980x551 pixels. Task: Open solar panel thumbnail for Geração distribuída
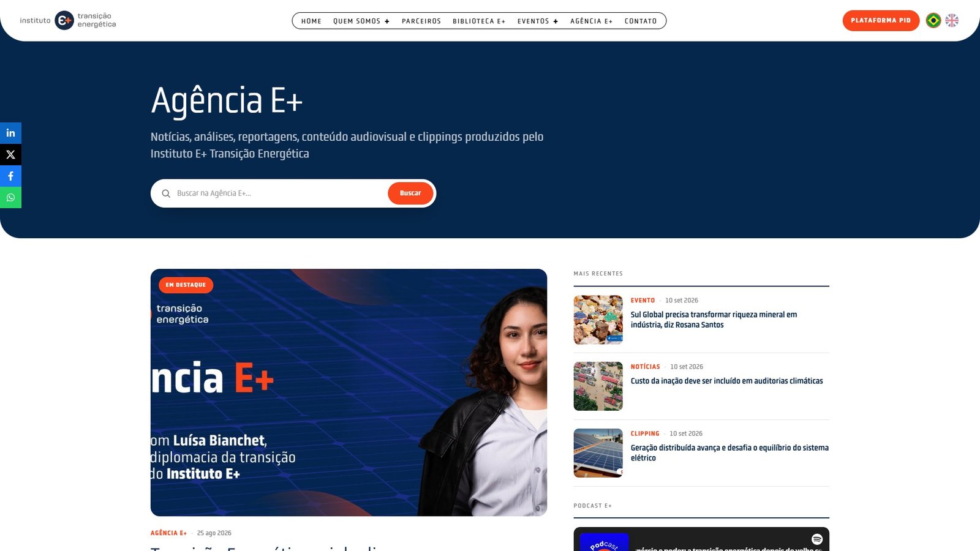598,453
